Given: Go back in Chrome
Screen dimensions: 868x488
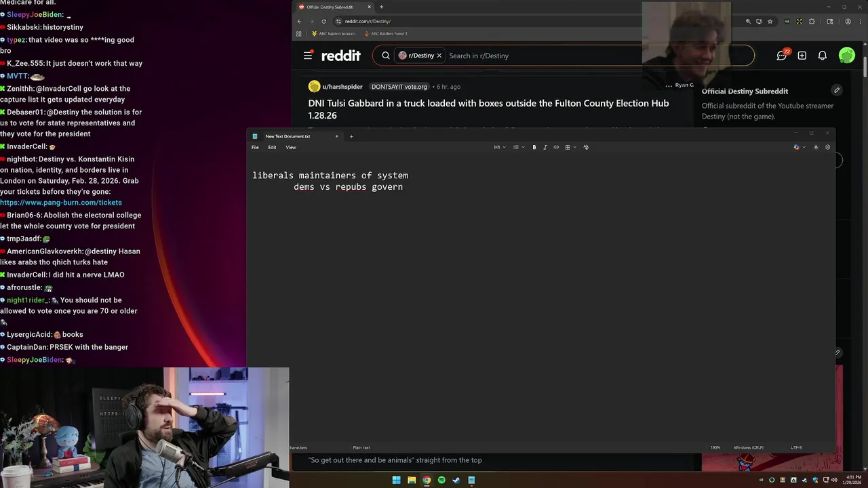Looking at the screenshot, I should coord(299,21).
